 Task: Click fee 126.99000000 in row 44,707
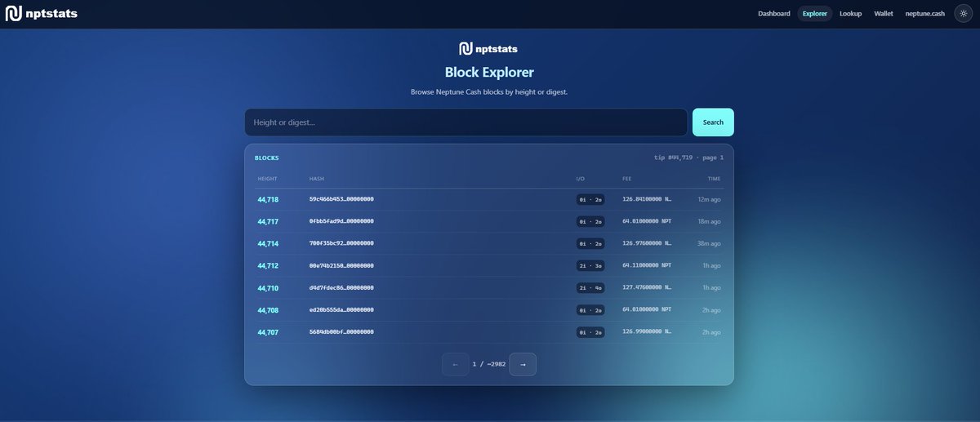(647, 332)
